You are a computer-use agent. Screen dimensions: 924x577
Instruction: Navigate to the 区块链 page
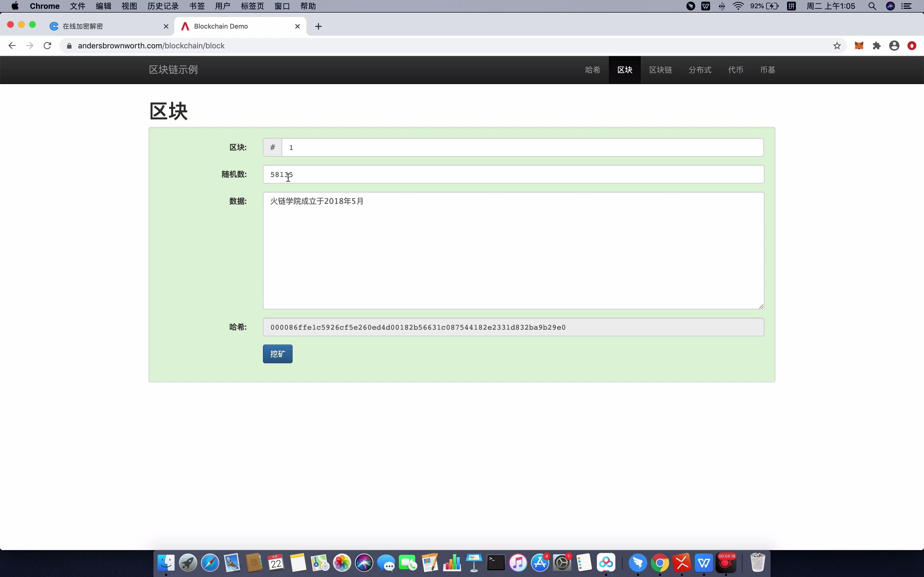coord(660,70)
